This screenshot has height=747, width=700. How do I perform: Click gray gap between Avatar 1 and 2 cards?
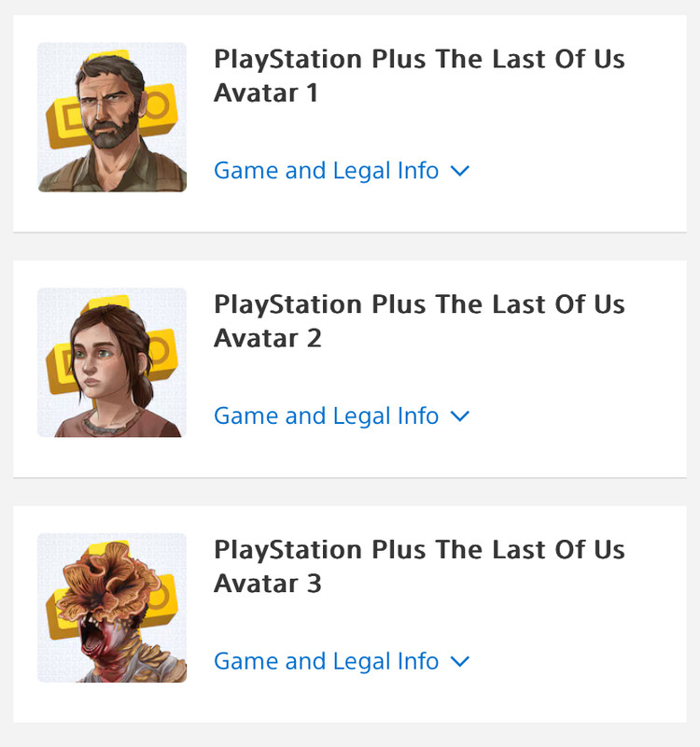(350, 247)
